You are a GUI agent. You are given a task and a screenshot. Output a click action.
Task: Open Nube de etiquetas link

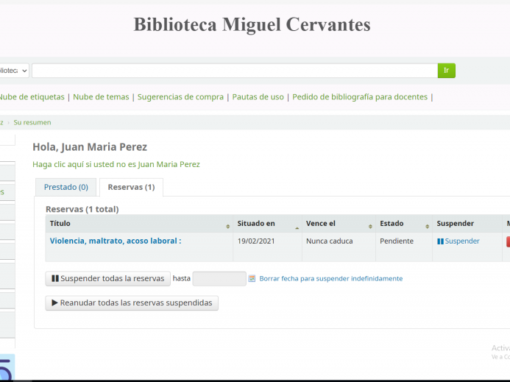(x=32, y=97)
